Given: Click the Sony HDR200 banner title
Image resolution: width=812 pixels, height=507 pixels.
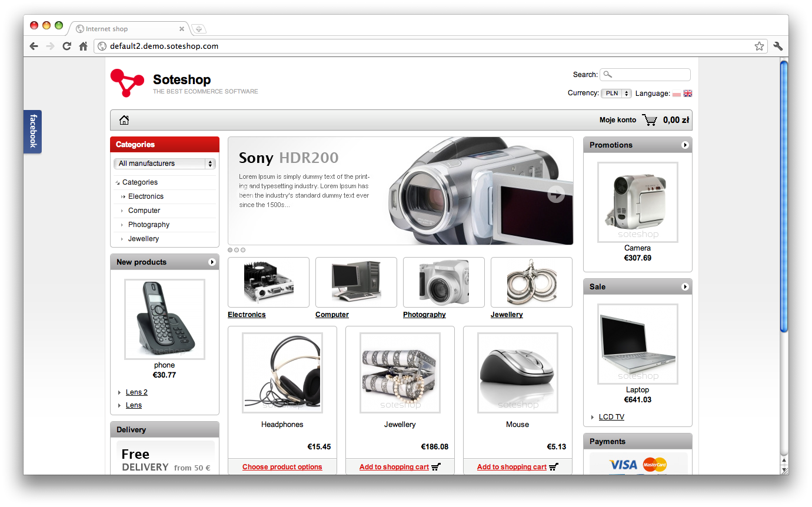Looking at the screenshot, I should coord(288,158).
